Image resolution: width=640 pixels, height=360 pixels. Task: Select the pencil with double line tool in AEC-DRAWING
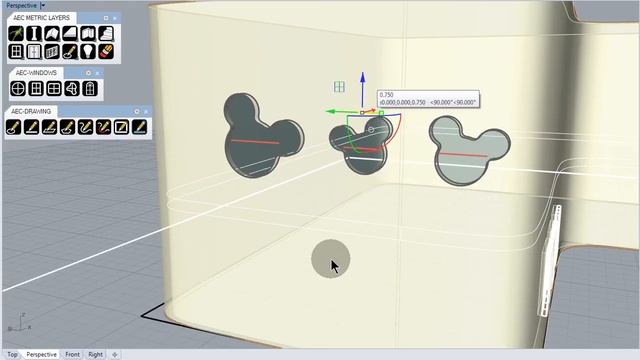pyautogui.click(x=49, y=127)
